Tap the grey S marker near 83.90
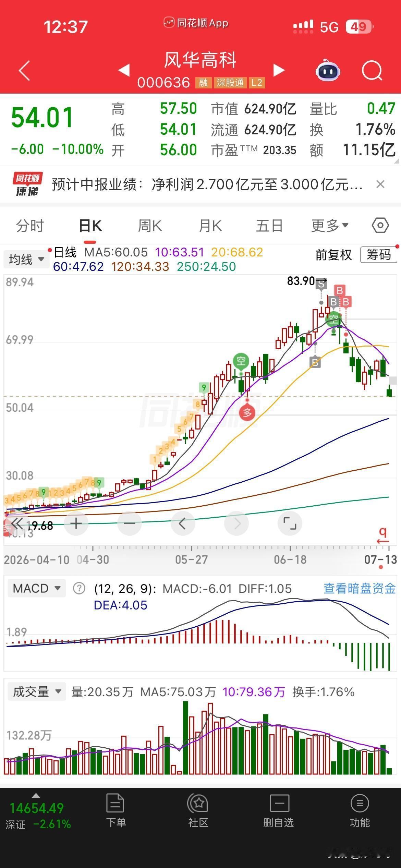 321,284
